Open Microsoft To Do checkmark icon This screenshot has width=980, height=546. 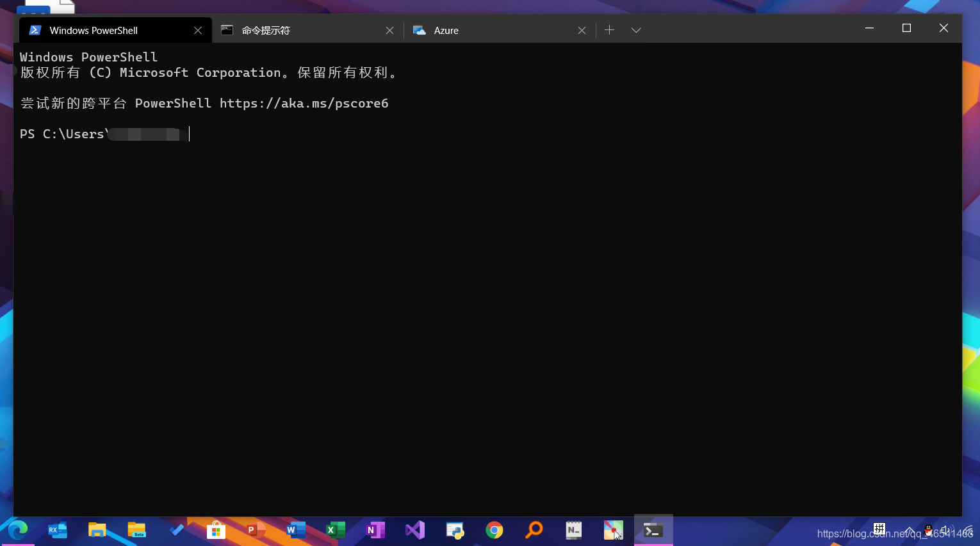(x=177, y=530)
